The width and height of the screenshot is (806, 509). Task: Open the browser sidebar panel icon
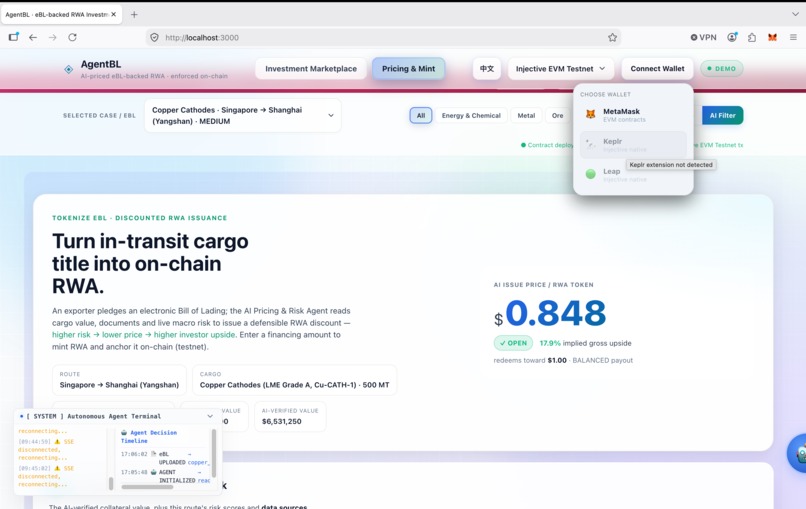13,37
